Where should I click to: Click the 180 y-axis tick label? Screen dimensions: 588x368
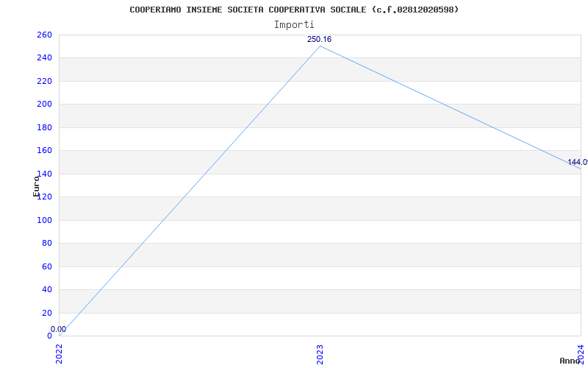point(44,127)
